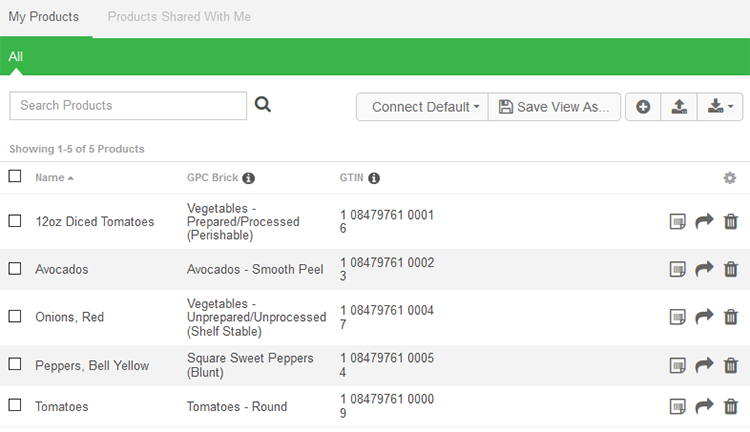Viewport: 750px width, 432px height.
Task: Sort products by Name column
Action: coord(50,178)
